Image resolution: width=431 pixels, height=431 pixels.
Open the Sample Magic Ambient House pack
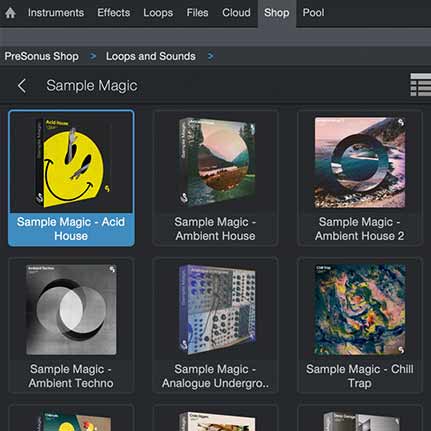(x=215, y=178)
